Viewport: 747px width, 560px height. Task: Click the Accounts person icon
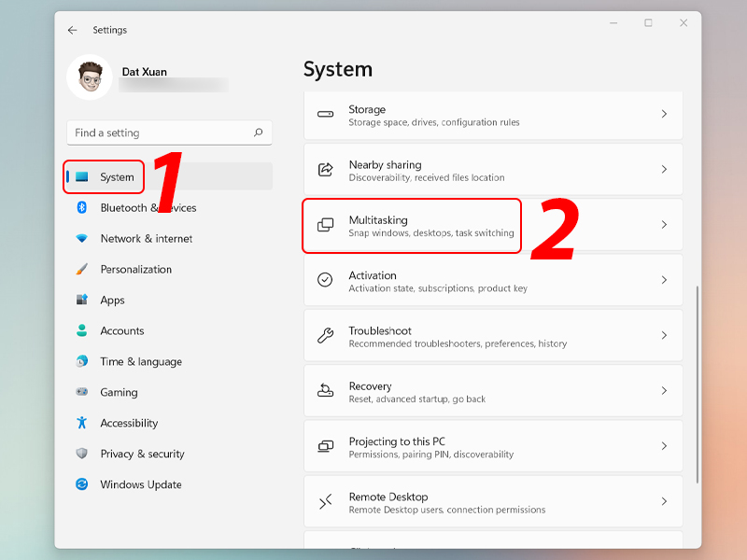[x=82, y=330]
